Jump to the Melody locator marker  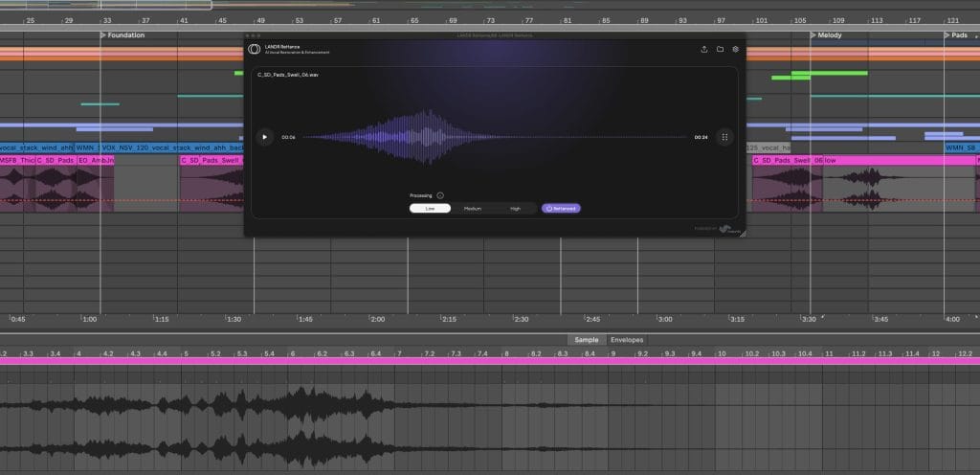click(x=828, y=35)
